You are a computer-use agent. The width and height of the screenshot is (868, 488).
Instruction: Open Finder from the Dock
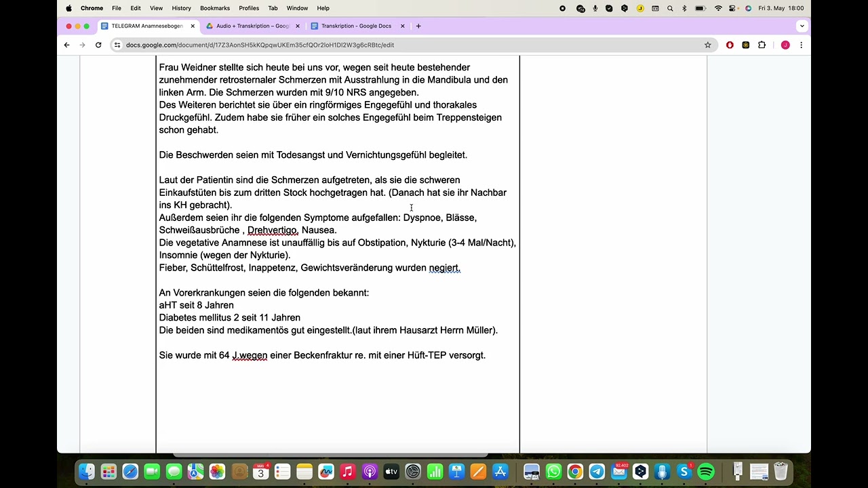coord(86,472)
